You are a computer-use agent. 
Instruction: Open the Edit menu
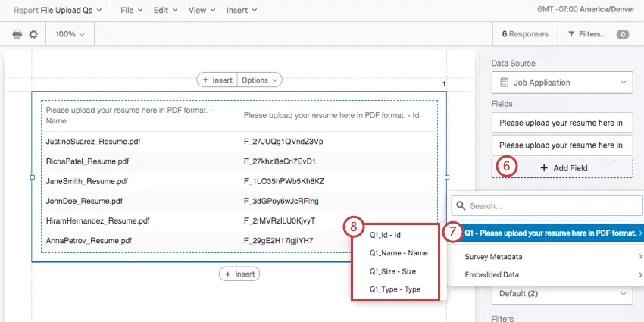(165, 11)
